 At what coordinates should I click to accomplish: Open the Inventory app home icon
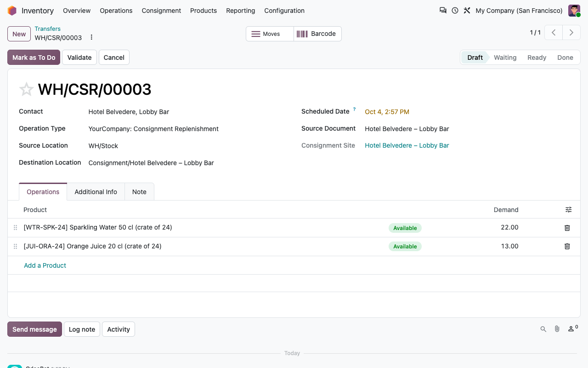(x=12, y=11)
